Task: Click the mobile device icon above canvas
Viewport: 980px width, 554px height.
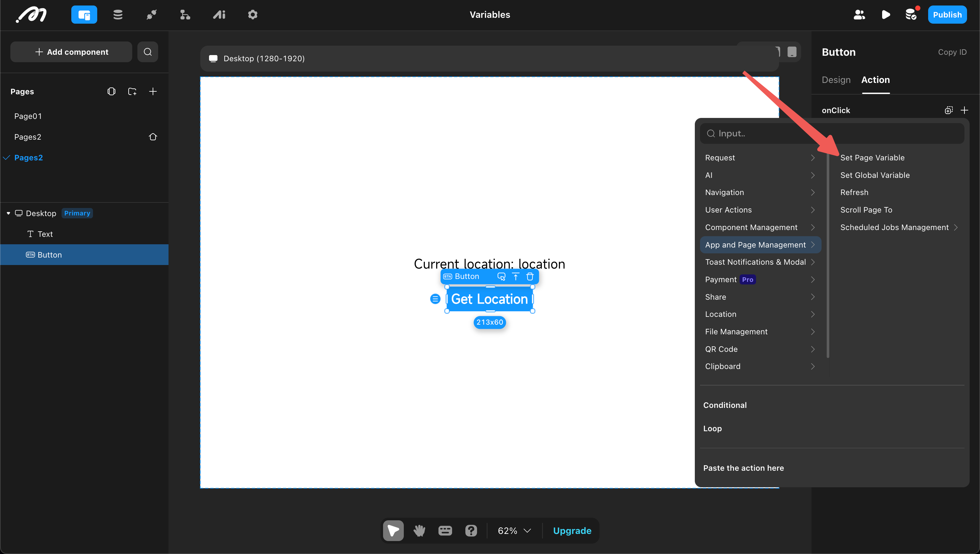Action: tap(792, 52)
